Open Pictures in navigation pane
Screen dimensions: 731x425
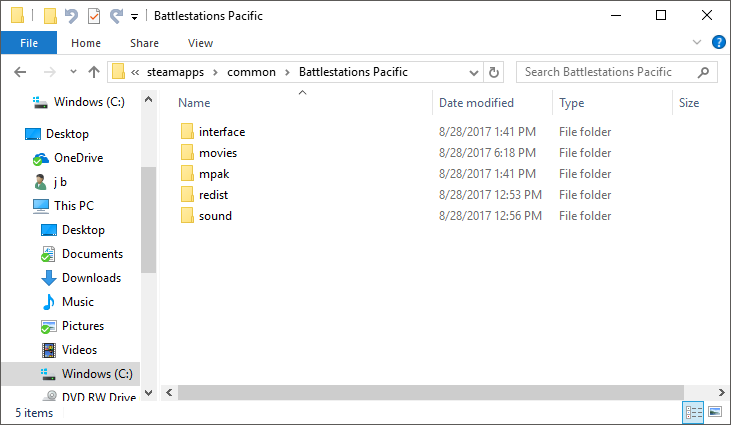click(x=72, y=326)
